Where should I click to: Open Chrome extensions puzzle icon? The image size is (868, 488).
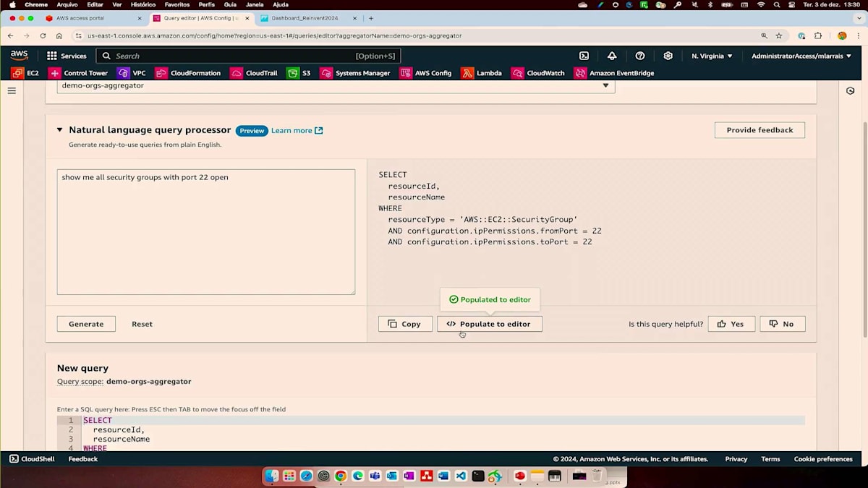(818, 35)
